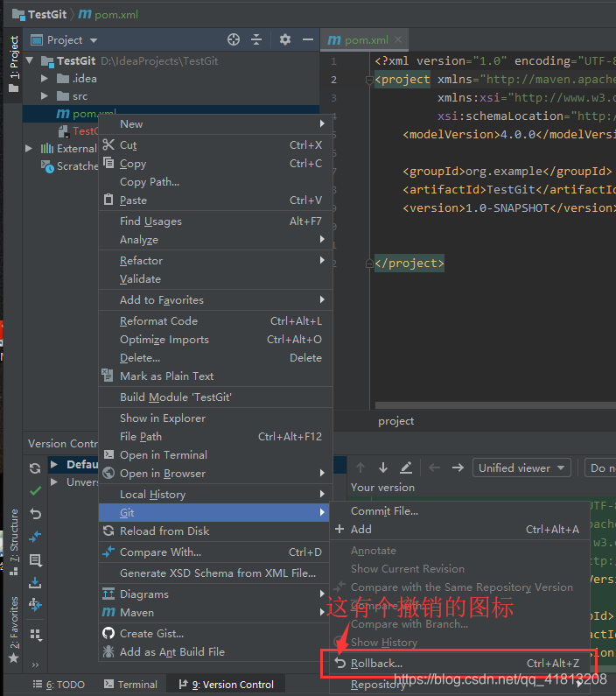Viewport: 616px width, 696px height.
Task: Expand External Libraries node
Action: [x=29, y=148]
